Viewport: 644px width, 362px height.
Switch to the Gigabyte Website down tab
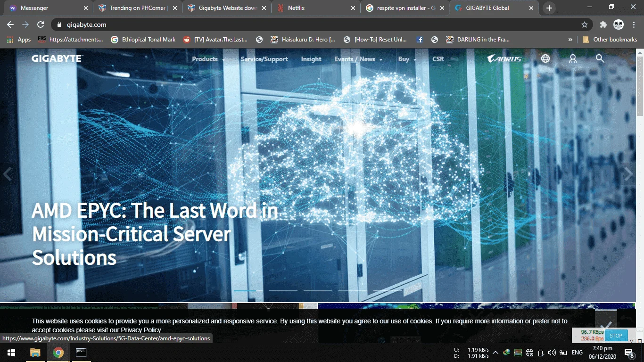click(x=226, y=8)
